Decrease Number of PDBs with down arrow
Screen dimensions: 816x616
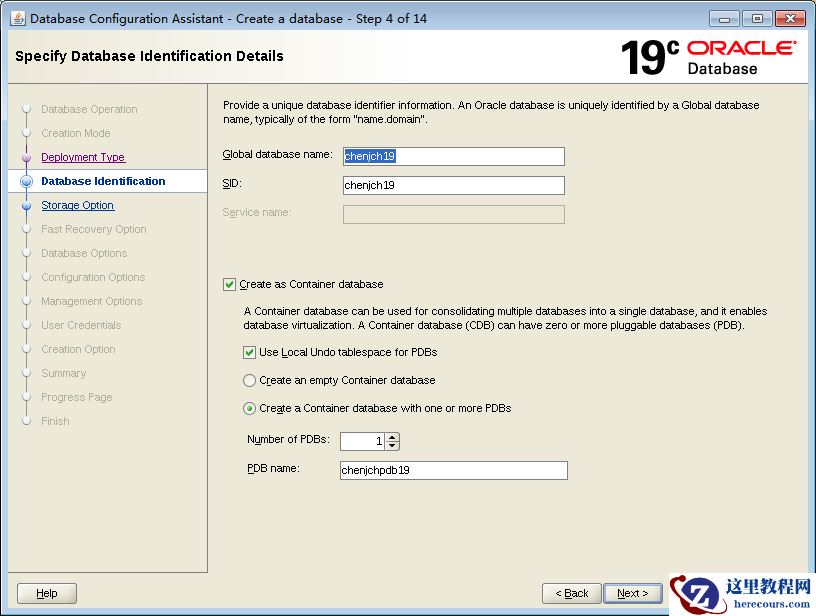tap(392, 445)
